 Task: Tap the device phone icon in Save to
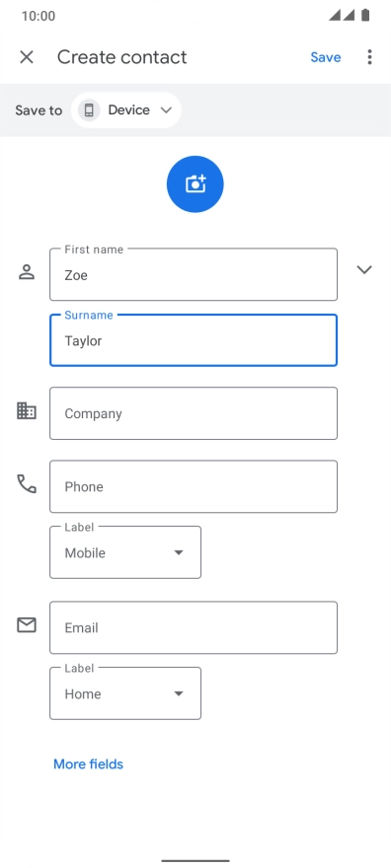pos(89,110)
